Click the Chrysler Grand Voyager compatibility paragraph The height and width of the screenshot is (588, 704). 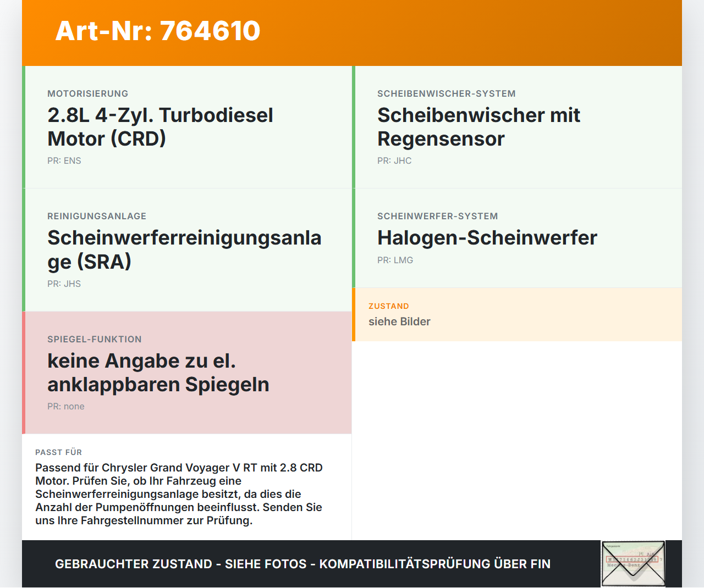[x=179, y=494]
